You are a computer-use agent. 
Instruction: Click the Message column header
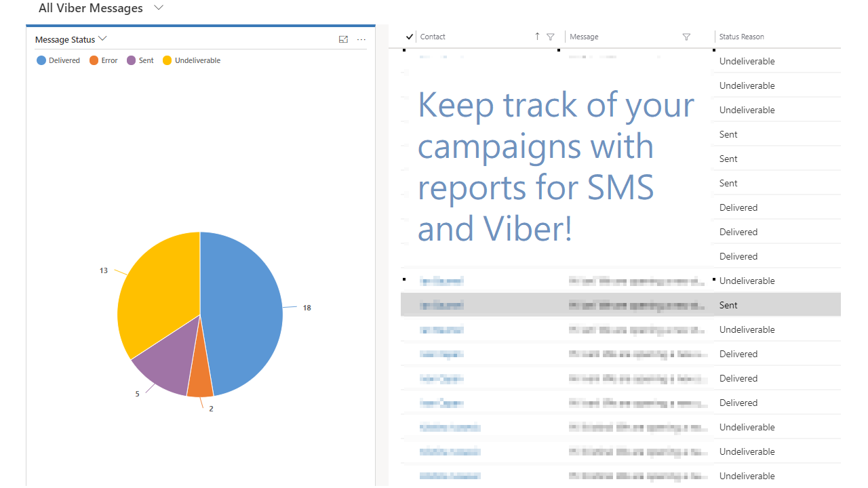click(585, 37)
